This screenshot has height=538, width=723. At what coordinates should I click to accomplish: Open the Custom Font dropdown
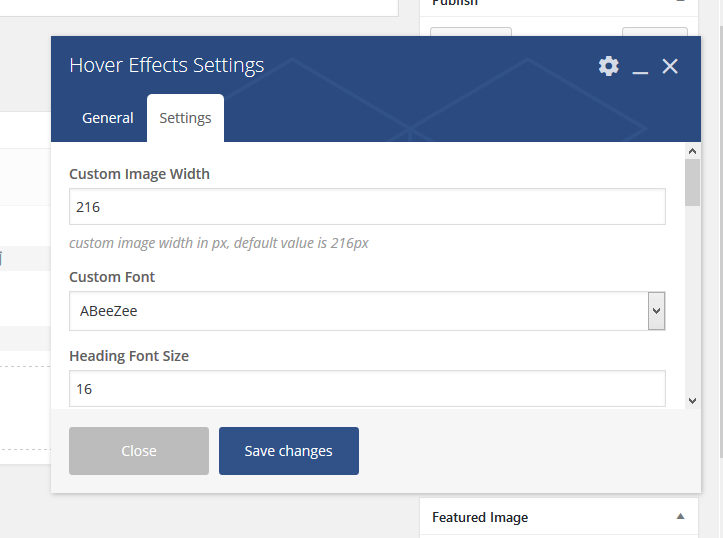[x=367, y=311]
